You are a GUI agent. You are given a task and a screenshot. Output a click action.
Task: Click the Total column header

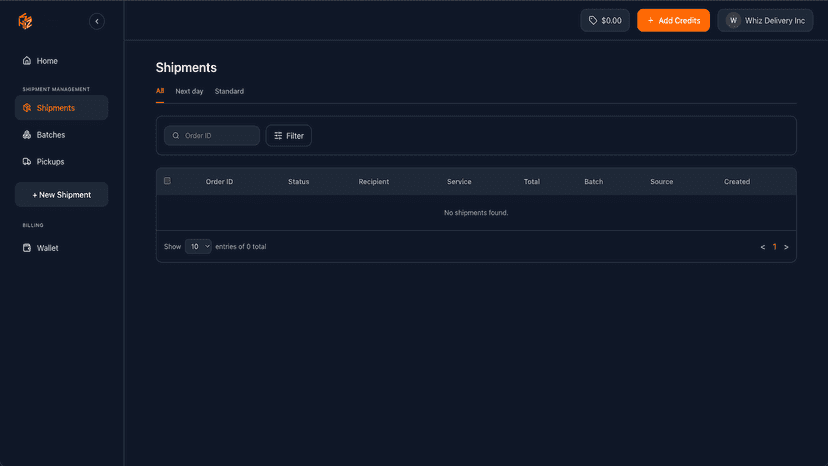pyautogui.click(x=532, y=182)
